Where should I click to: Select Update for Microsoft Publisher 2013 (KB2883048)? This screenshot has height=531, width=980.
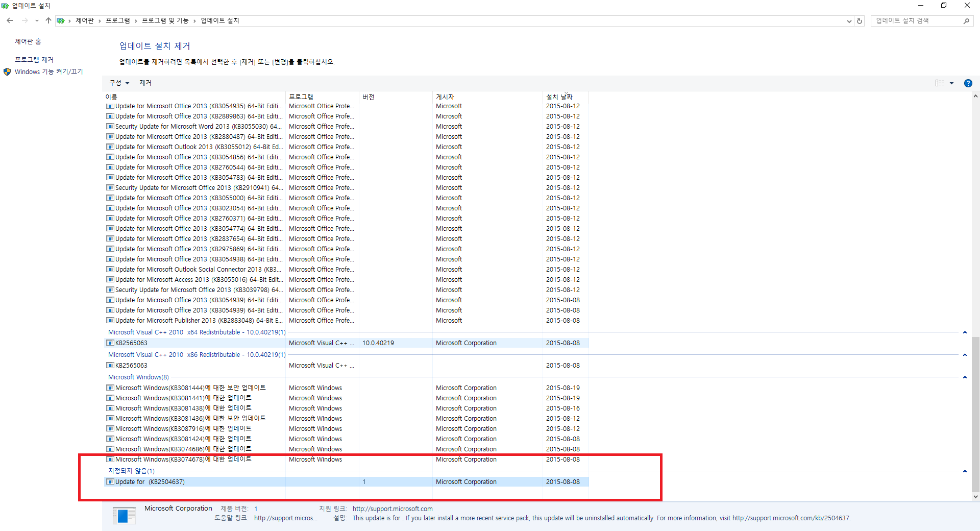346,321
